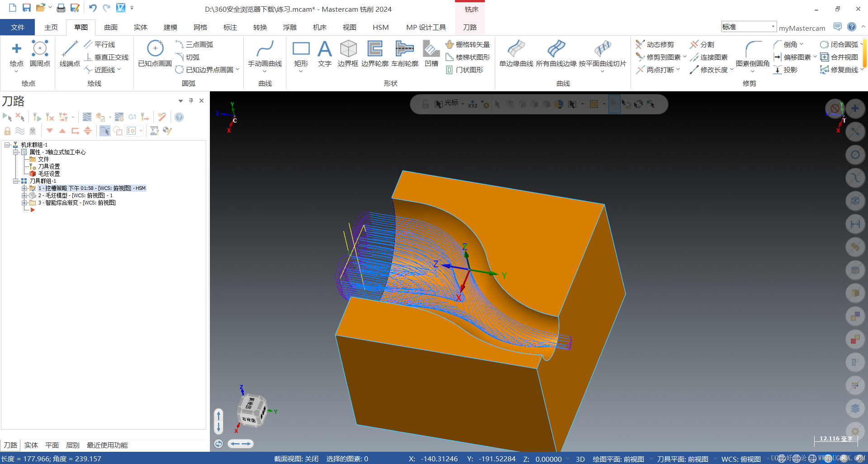Post selected operations with G1 icon

(132, 117)
